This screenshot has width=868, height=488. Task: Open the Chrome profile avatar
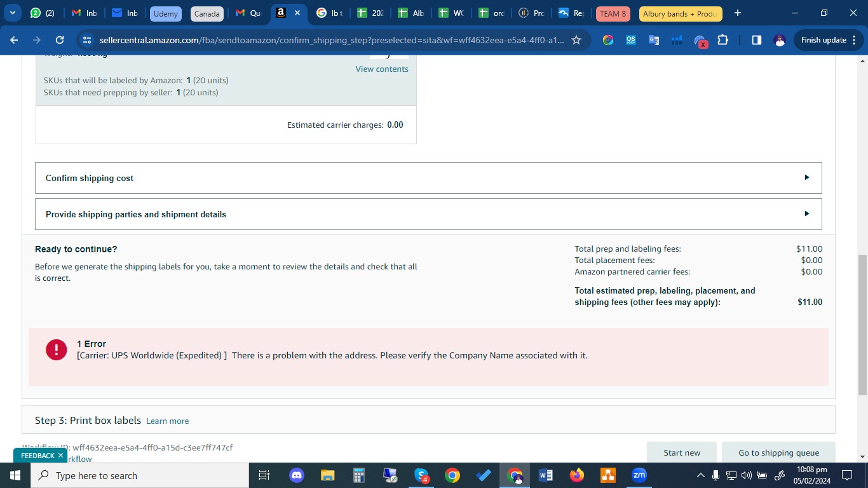[x=780, y=40]
